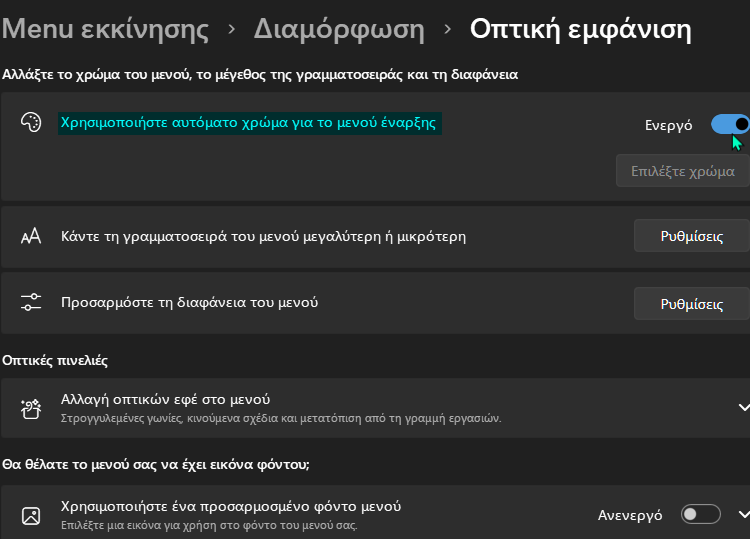Expand the custom background image chevron

tap(743, 515)
